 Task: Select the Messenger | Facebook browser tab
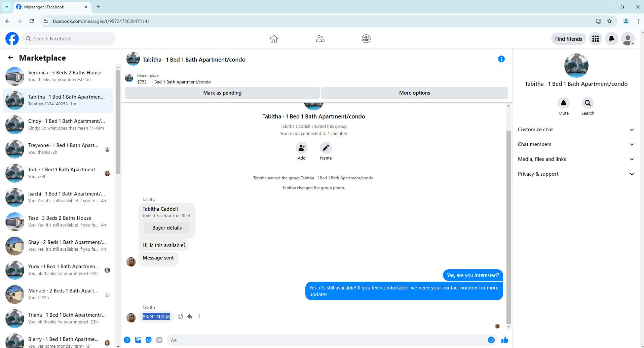coord(52,7)
